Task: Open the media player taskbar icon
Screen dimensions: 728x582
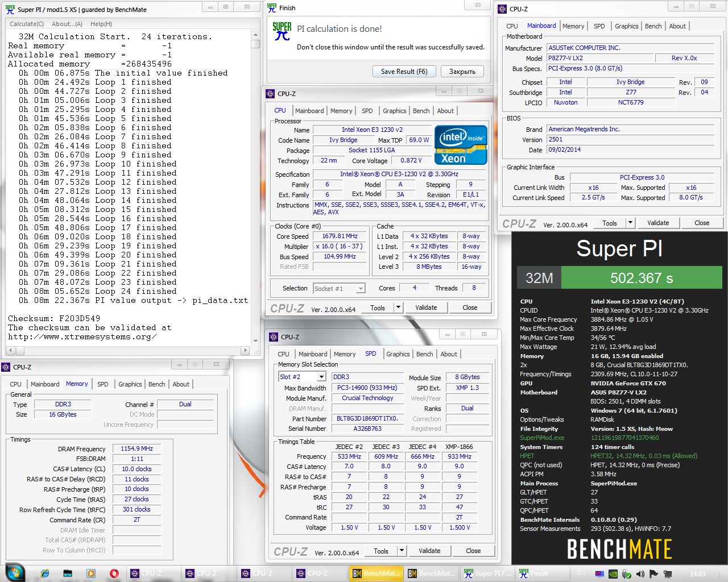Action: coord(90,573)
